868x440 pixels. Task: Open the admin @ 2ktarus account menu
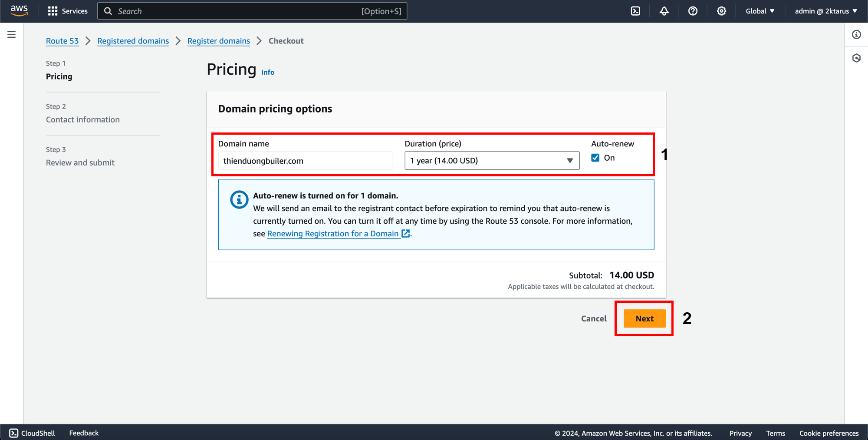[x=826, y=11]
